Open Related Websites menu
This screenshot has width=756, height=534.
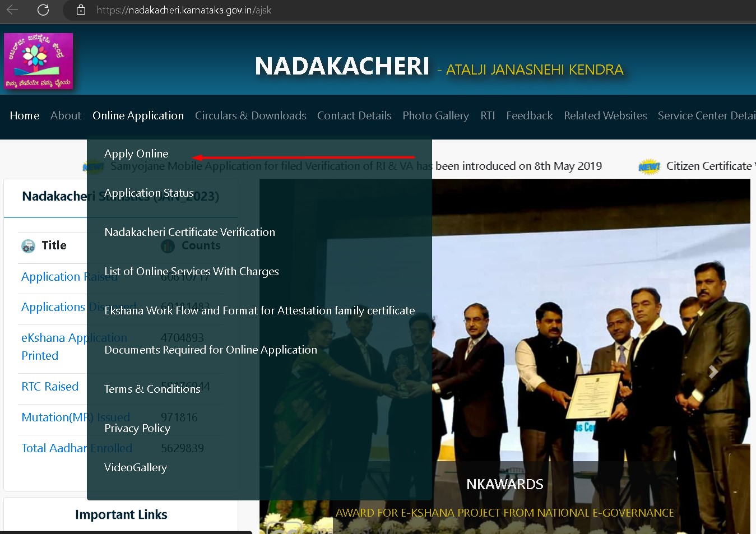[x=605, y=115]
